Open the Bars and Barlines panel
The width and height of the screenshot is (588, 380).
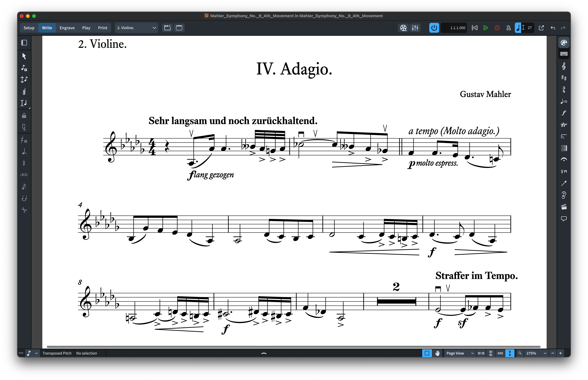point(564,148)
